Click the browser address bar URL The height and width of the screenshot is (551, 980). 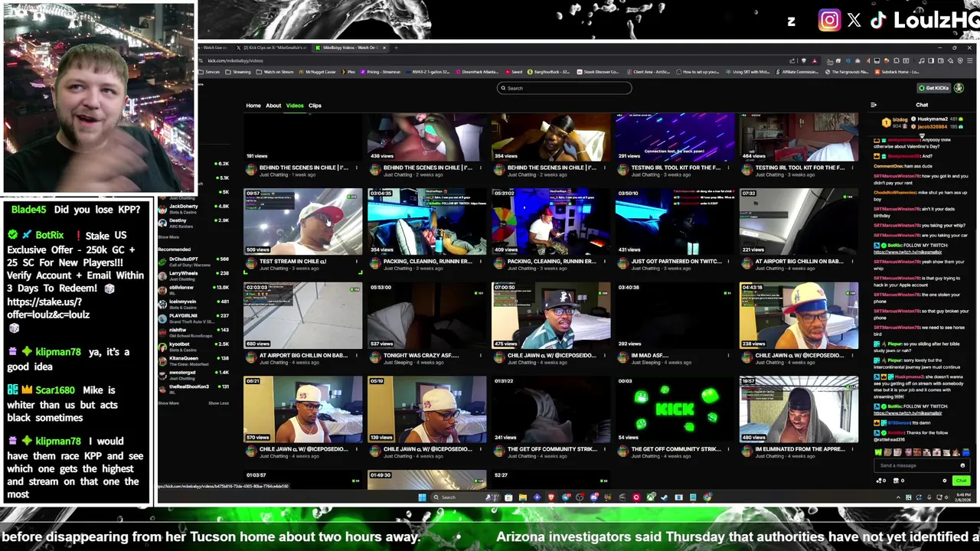(235, 60)
